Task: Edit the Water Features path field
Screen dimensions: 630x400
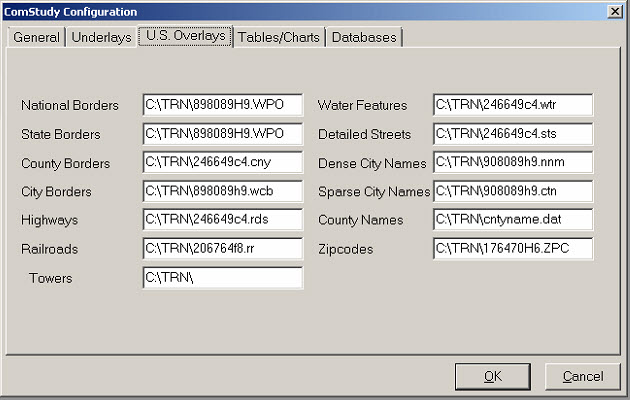Action: coord(513,105)
